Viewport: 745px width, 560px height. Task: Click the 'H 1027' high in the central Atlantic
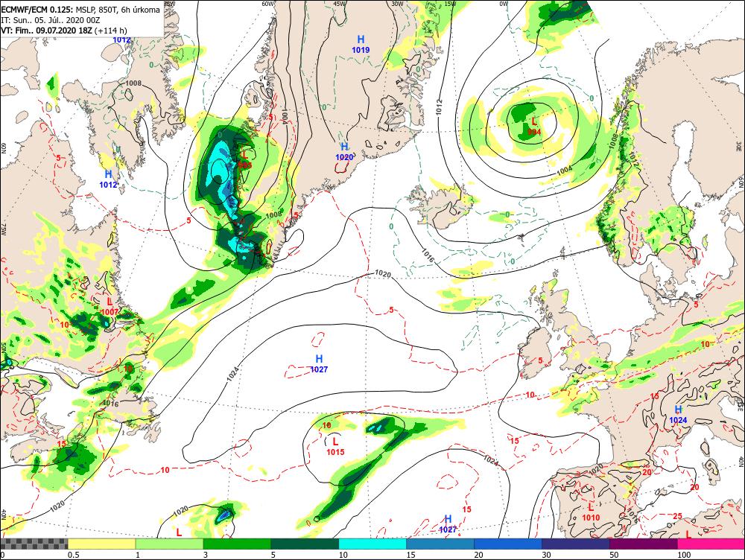(319, 364)
